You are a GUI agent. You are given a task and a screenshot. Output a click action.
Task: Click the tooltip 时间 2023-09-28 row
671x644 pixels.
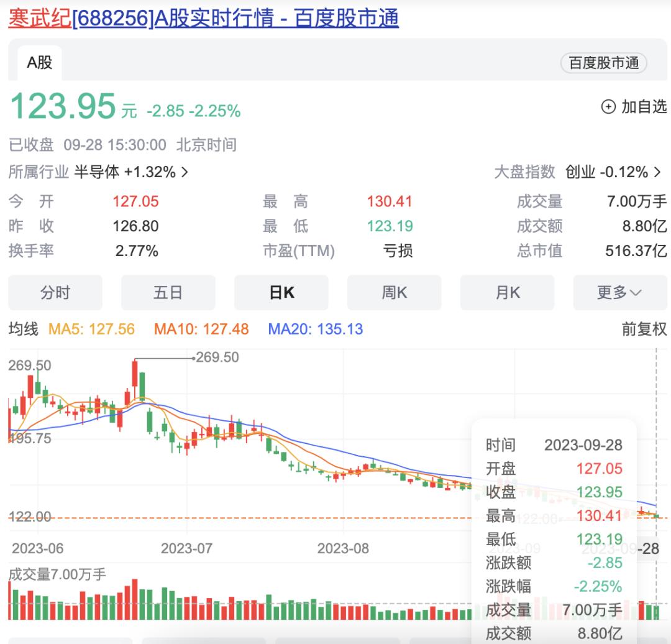554,445
